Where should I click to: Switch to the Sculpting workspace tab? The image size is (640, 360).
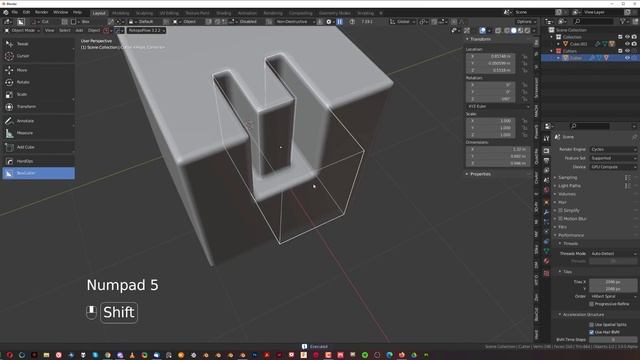tap(144, 13)
